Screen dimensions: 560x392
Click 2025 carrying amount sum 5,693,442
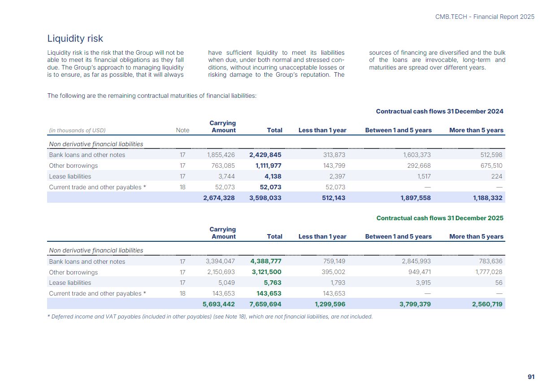(219, 304)
